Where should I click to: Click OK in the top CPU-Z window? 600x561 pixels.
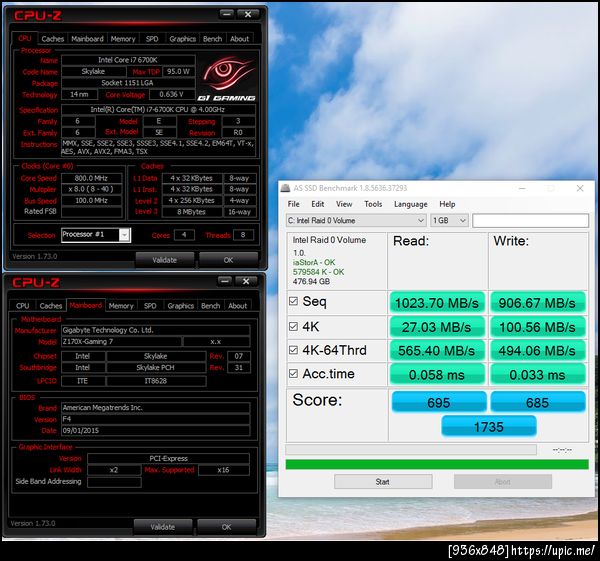(x=228, y=260)
